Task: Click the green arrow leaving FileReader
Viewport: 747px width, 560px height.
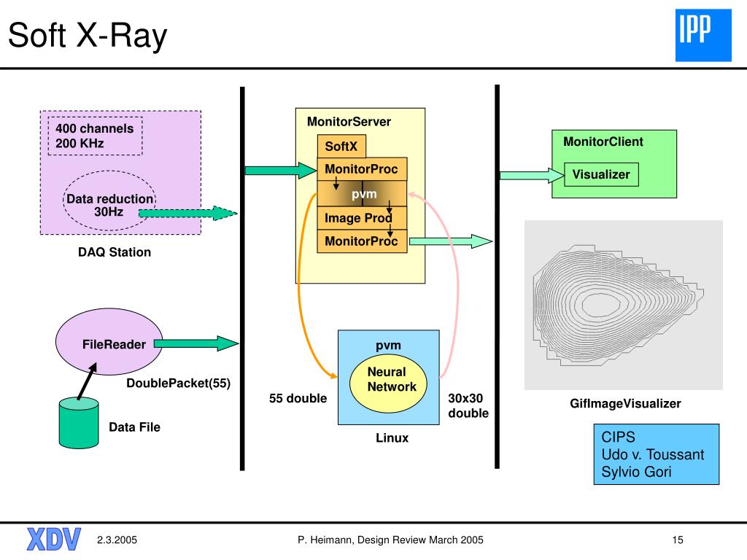Action: coord(196,343)
